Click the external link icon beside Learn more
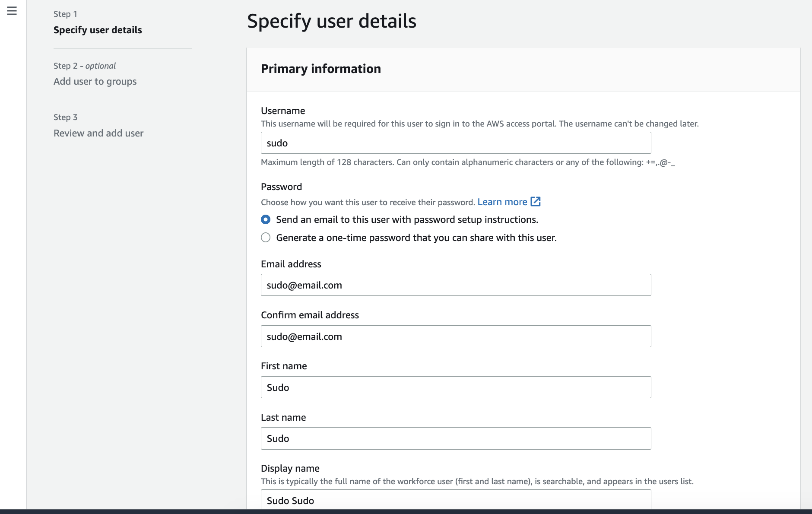This screenshot has height=514, width=812. point(536,202)
